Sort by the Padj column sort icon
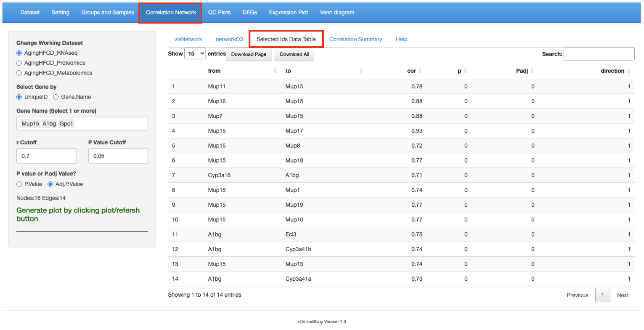The image size is (644, 330). 532,71
